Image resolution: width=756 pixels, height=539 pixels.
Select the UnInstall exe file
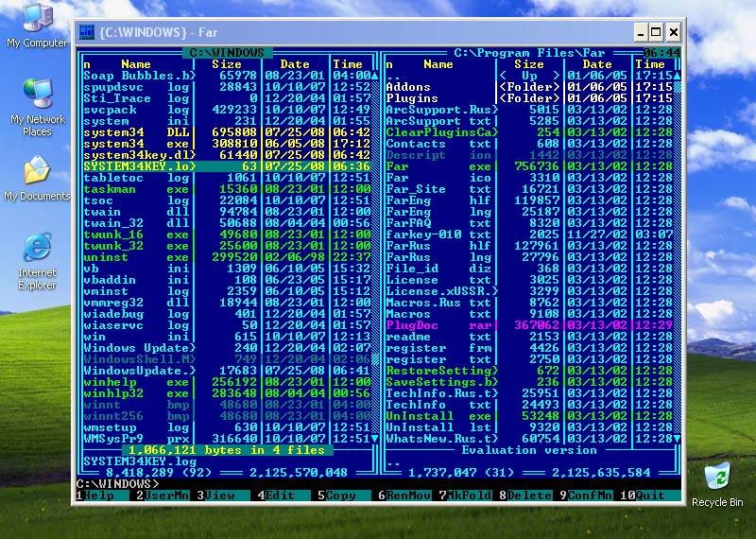click(529, 416)
